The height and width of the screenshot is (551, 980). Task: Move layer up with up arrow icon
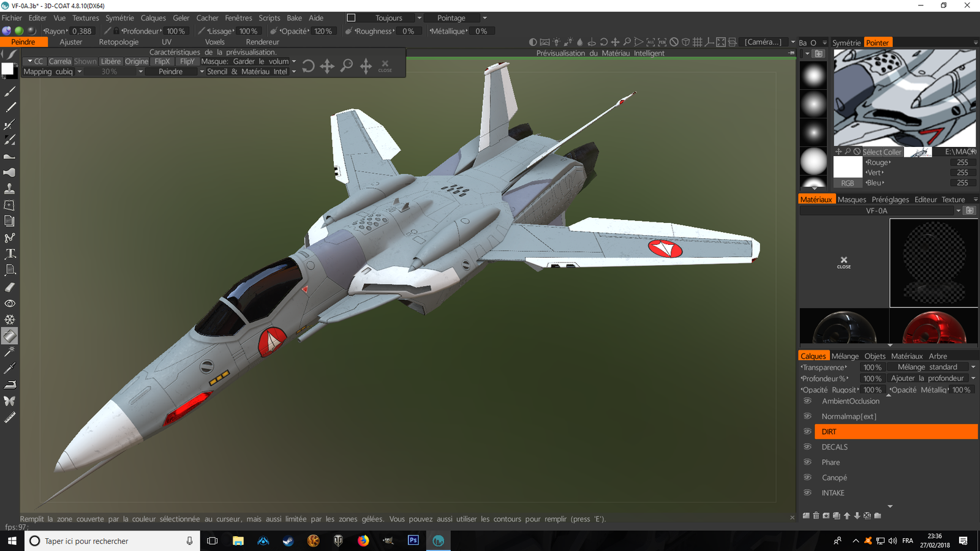(x=846, y=515)
